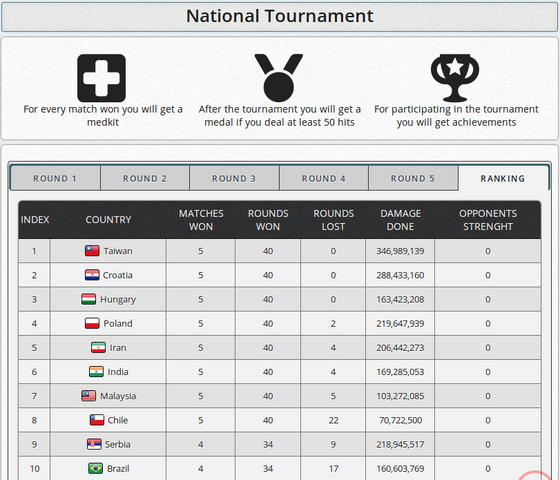The width and height of the screenshot is (560, 480).
Task: Click the Damage Done column header
Action: [400, 220]
